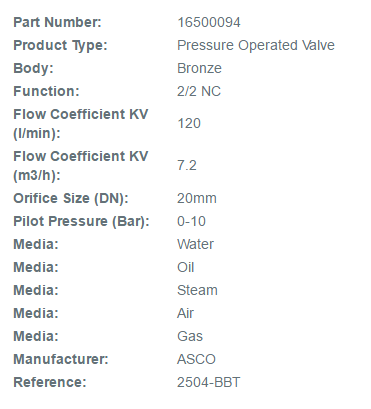The height and width of the screenshot is (409, 371).
Task: Click the 0-10 pilot pressure value
Action: point(191,221)
